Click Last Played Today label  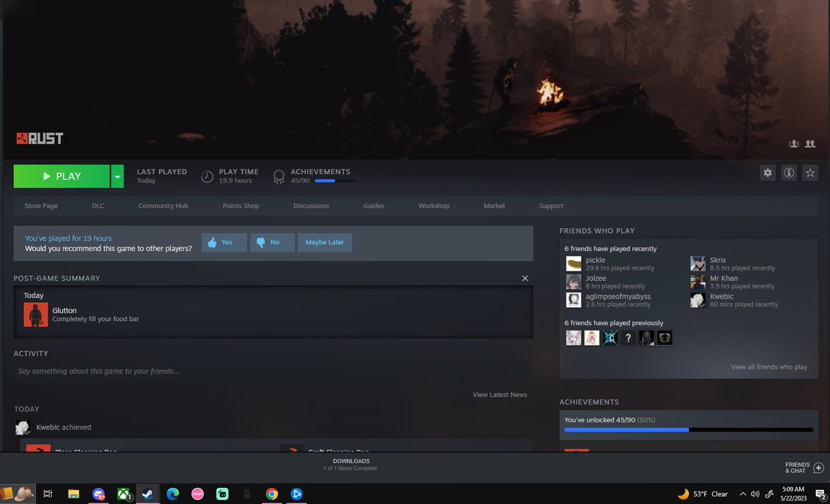tap(162, 176)
